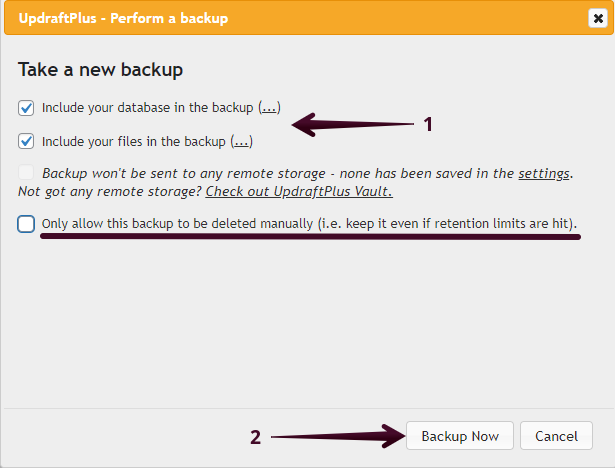The height and width of the screenshot is (468, 615).
Task: Open the settings link
Action: 543,173
